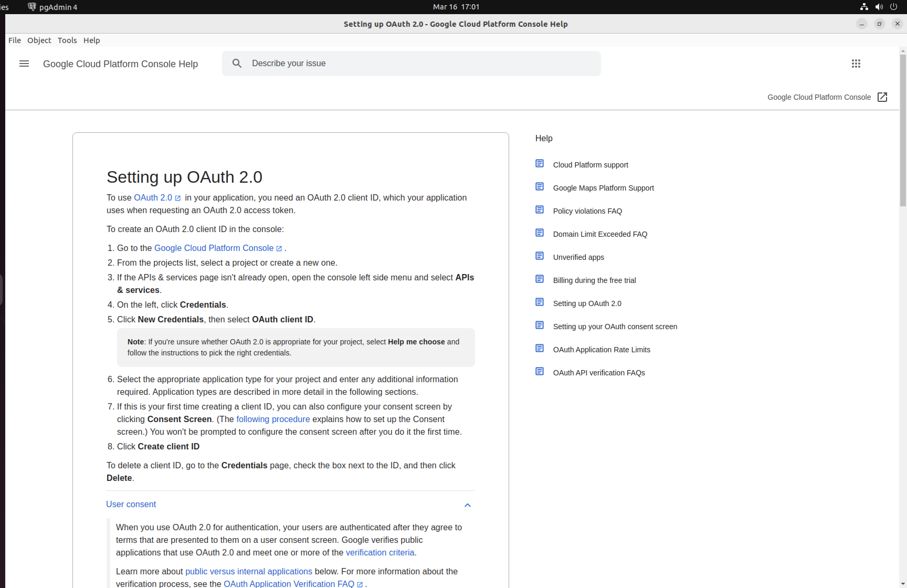
Task: Collapse the User consent section
Action: click(x=468, y=505)
